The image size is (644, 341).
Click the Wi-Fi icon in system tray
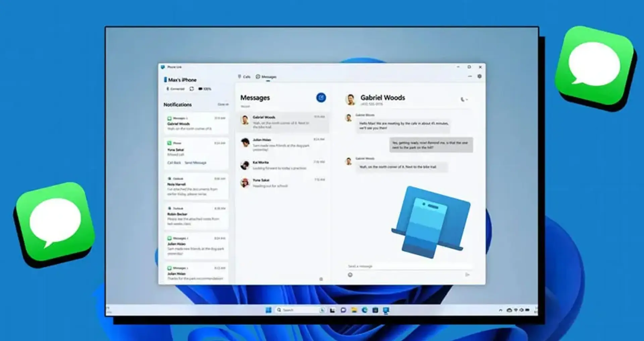[516, 310]
